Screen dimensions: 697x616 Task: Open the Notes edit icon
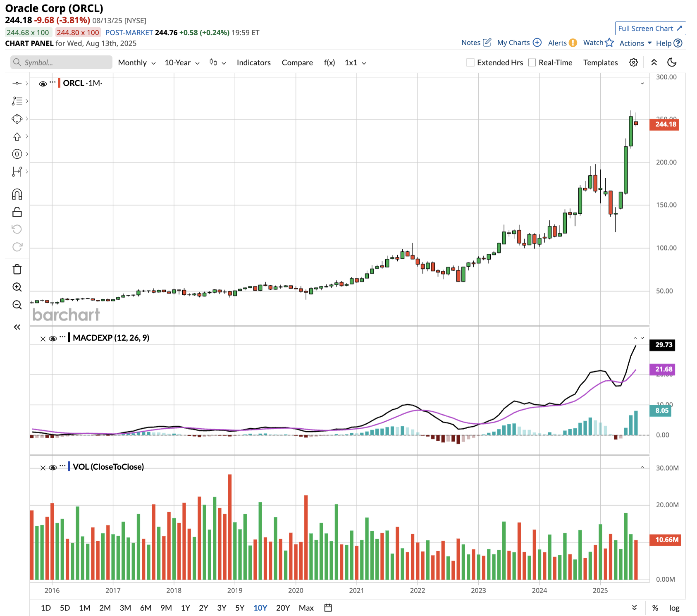[487, 43]
